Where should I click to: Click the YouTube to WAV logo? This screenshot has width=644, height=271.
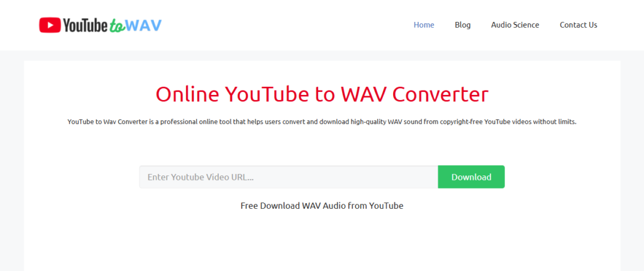click(x=100, y=25)
